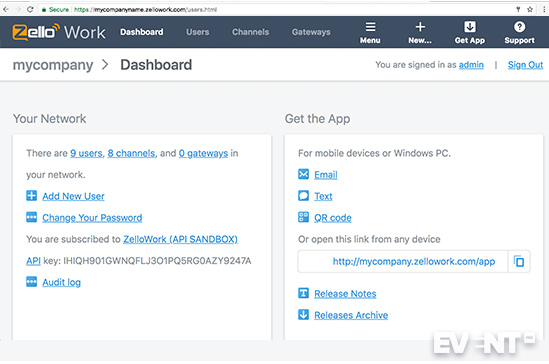Copy the app link with the copy icon
Image resolution: width=549 pixels, height=364 pixels.
(x=519, y=261)
